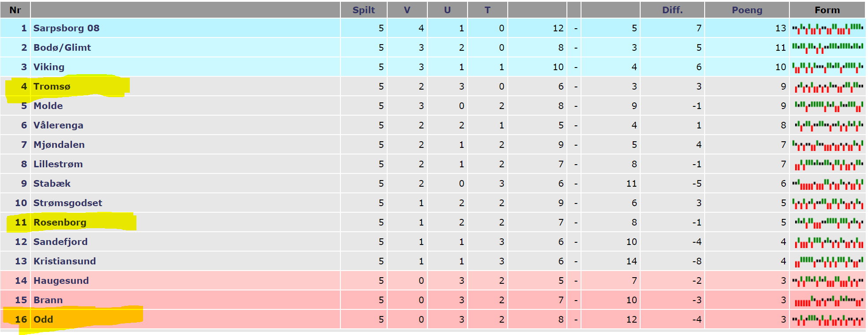The width and height of the screenshot is (868, 335).
Task: Select the highlighted Tromsø row
Action: point(433,86)
